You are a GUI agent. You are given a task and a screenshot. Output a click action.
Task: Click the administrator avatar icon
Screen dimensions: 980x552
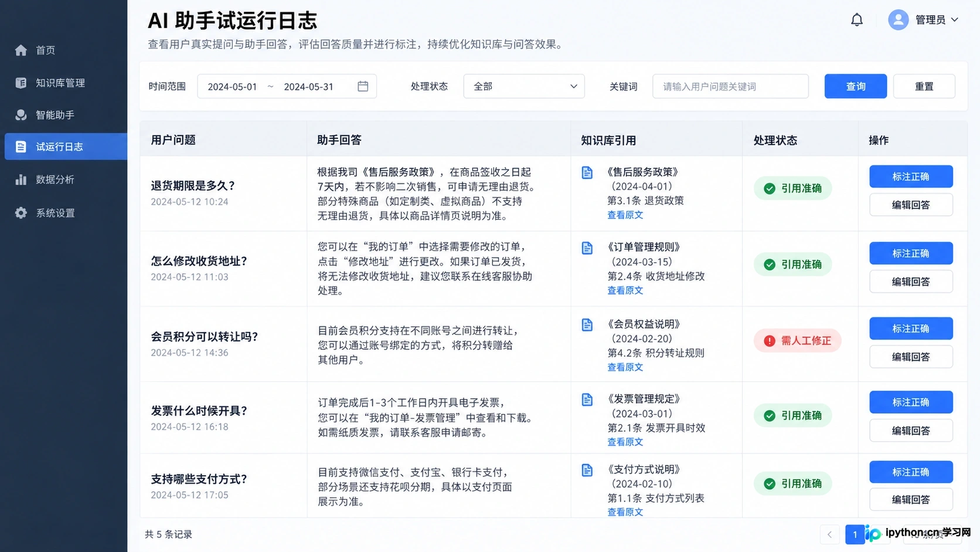[x=898, y=20]
